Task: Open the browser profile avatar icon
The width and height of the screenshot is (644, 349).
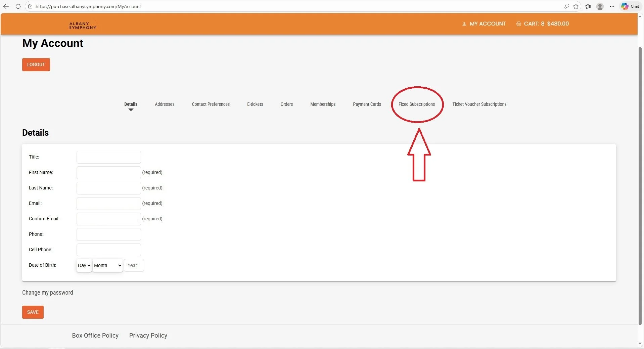Action: click(x=600, y=6)
